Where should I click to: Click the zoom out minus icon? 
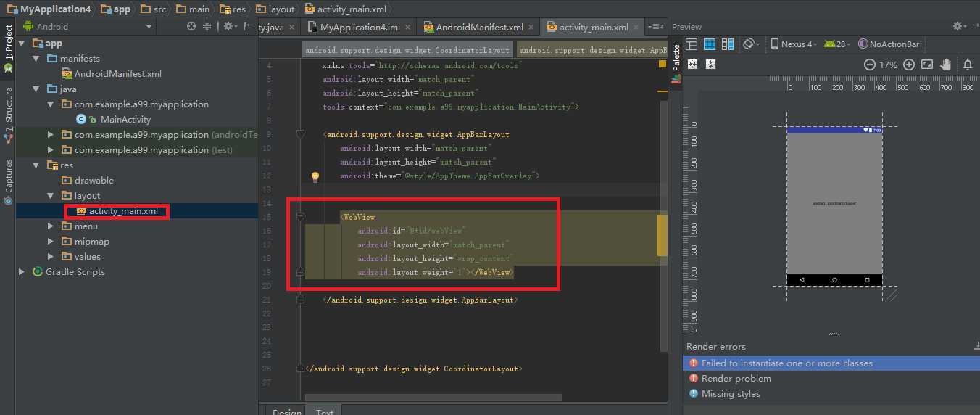click(870, 65)
